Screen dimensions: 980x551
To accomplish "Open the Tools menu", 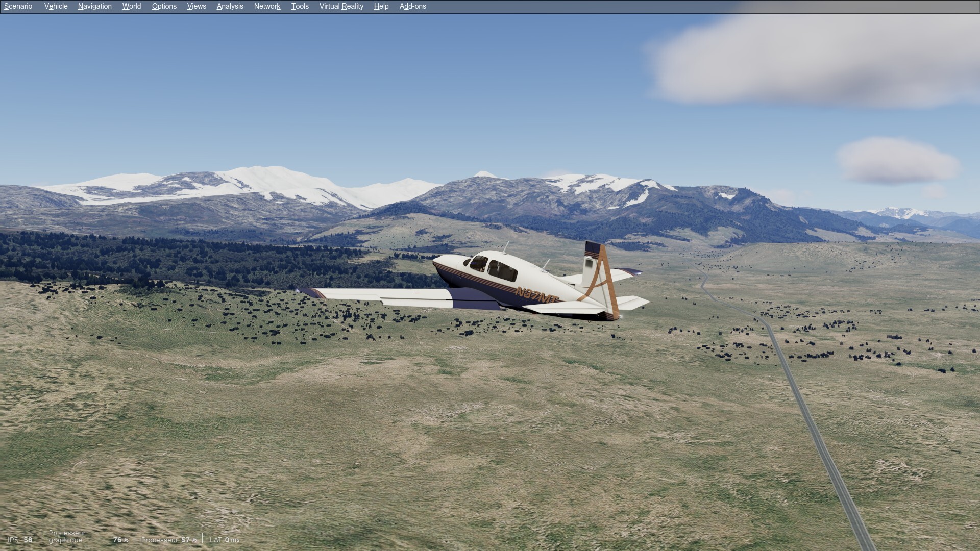I will point(300,6).
